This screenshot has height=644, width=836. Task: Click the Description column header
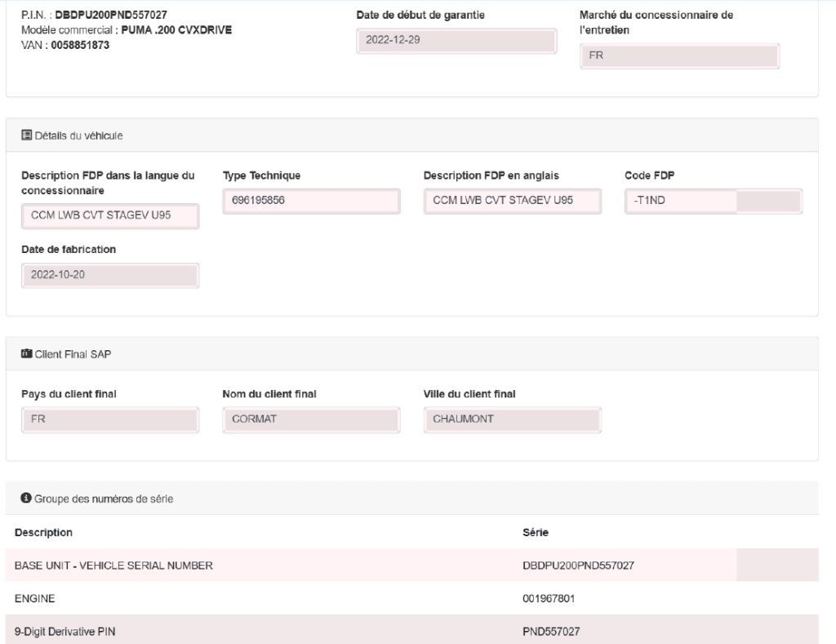[x=44, y=532]
